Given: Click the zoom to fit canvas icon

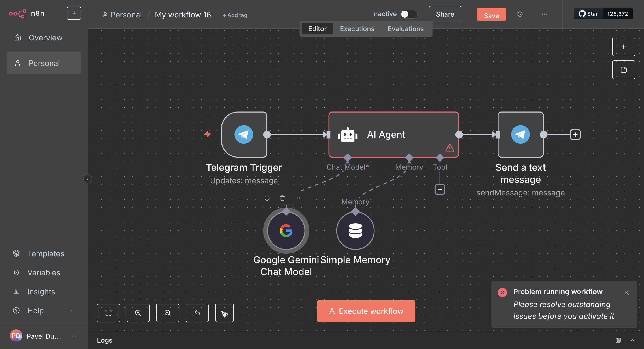Looking at the screenshot, I should click(108, 313).
